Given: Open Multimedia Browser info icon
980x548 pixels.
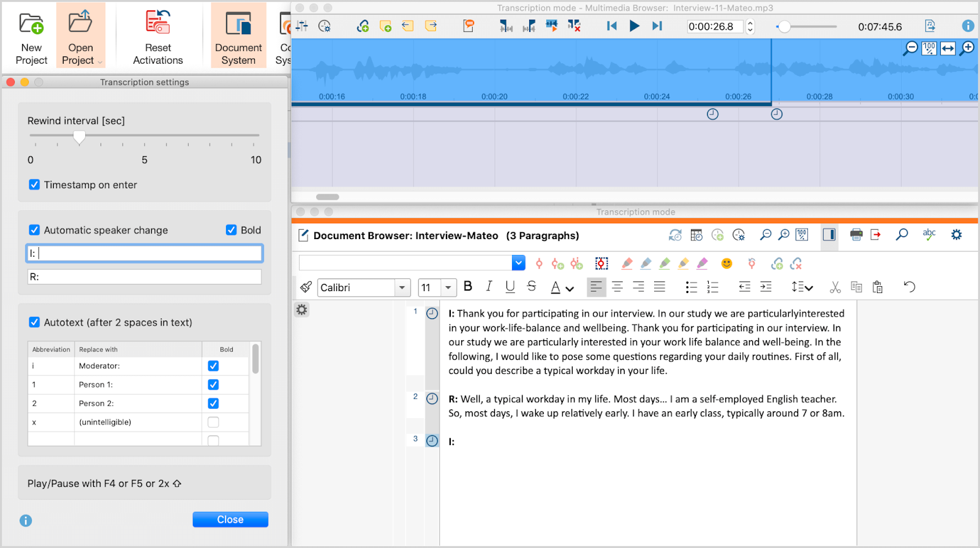Looking at the screenshot, I should pyautogui.click(x=968, y=26).
